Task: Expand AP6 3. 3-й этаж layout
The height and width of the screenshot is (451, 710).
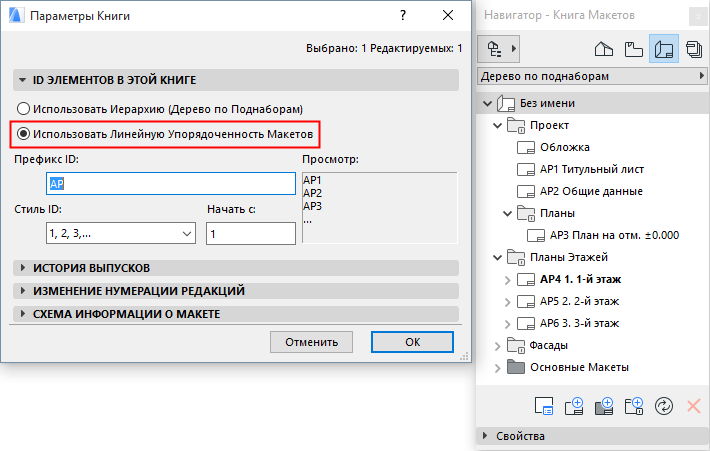Action: [x=508, y=324]
